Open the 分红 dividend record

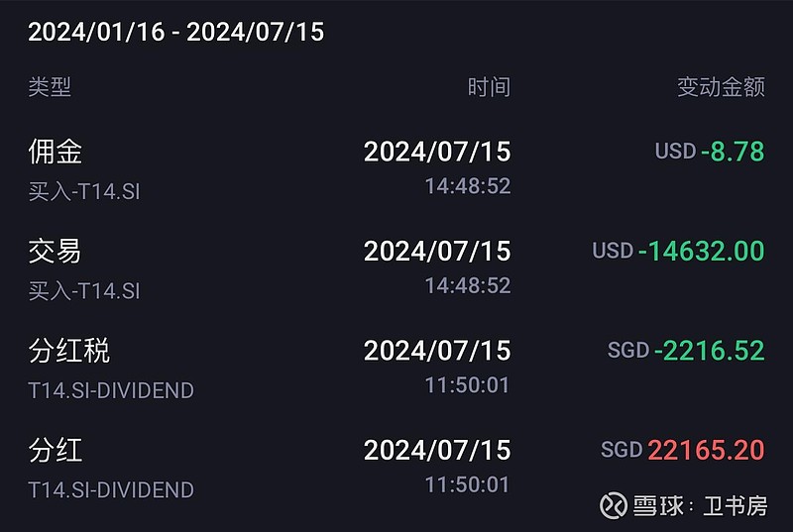(396, 468)
